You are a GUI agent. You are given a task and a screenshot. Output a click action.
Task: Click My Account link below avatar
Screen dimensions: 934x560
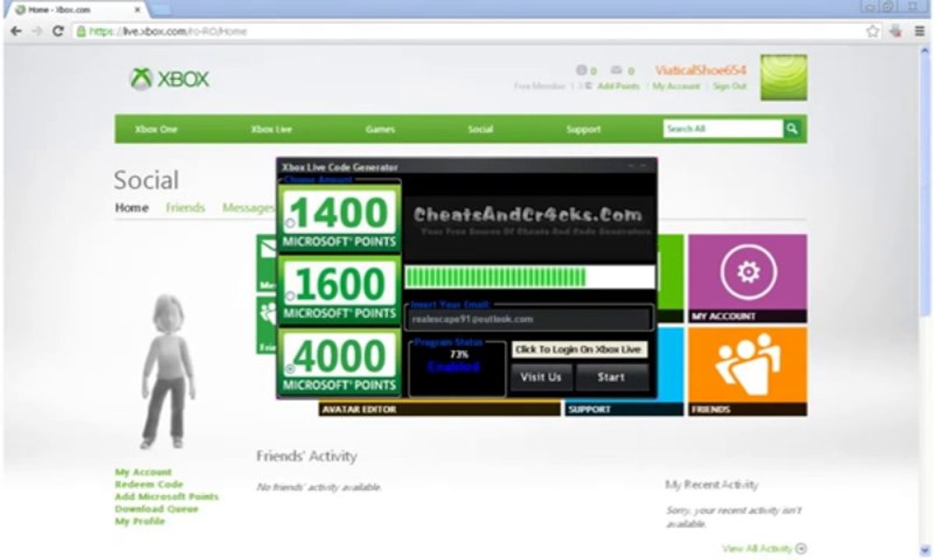tap(143, 472)
